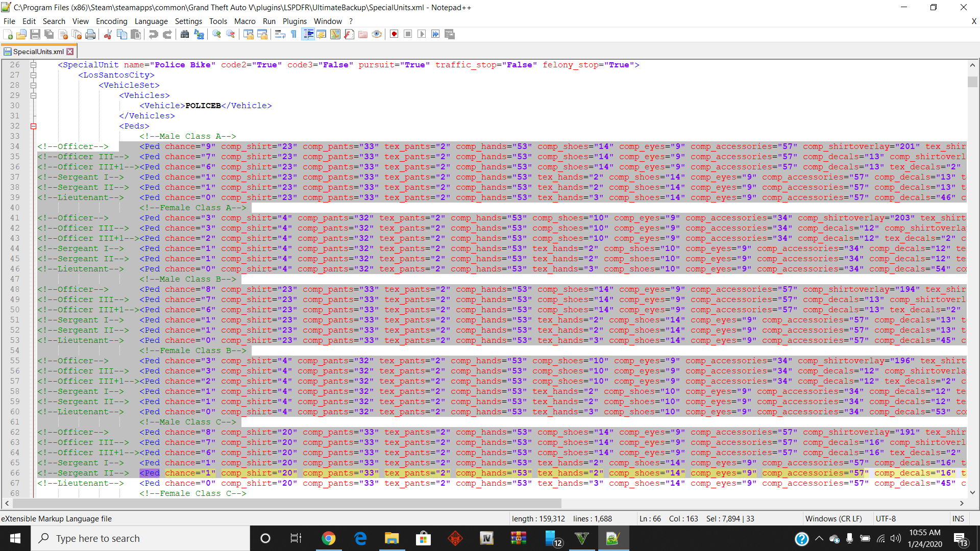Screen dimensions: 980x551
Task: Click the horizontal scrollbar thumb
Action: [x=286, y=503]
